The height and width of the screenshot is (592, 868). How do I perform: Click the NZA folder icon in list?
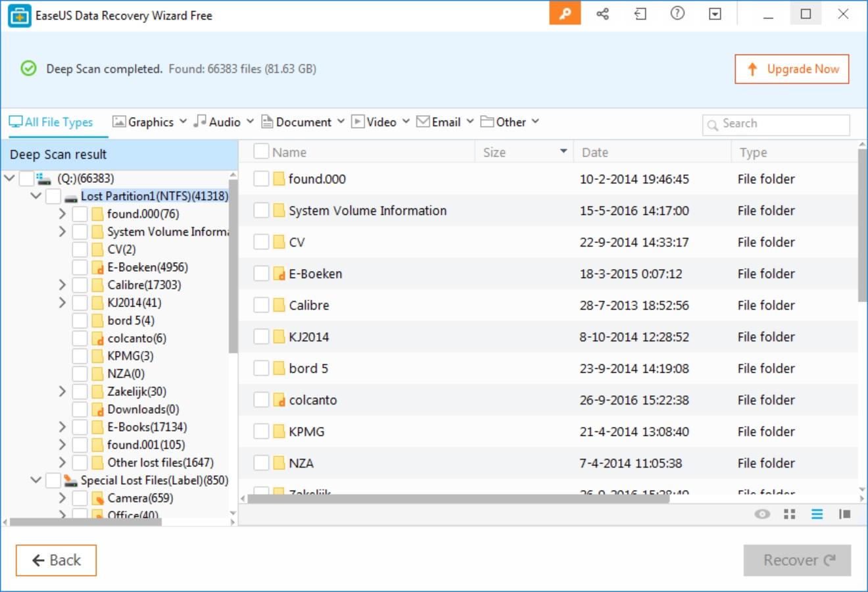[x=279, y=462]
